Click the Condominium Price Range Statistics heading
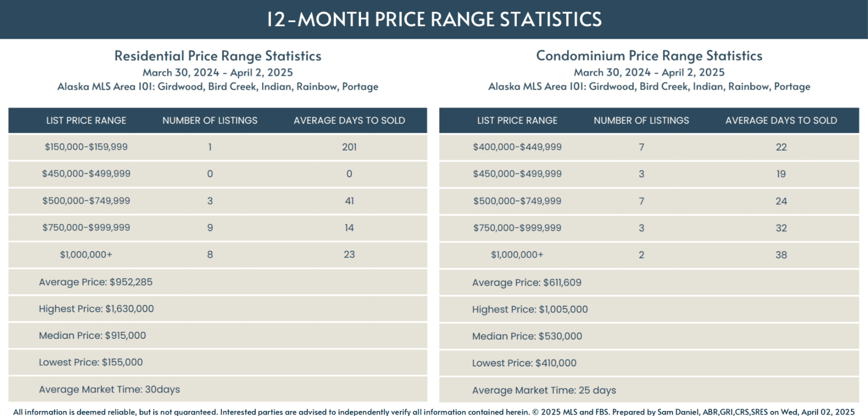 649,56
